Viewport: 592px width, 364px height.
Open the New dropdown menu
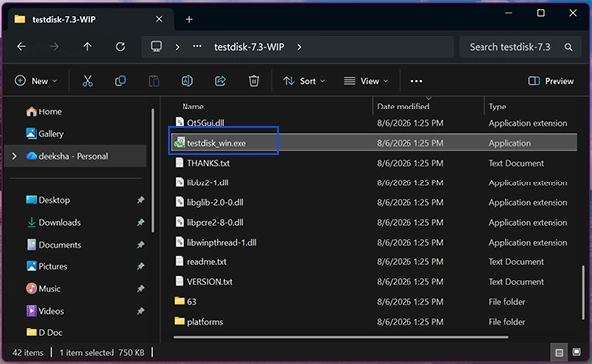tap(36, 81)
